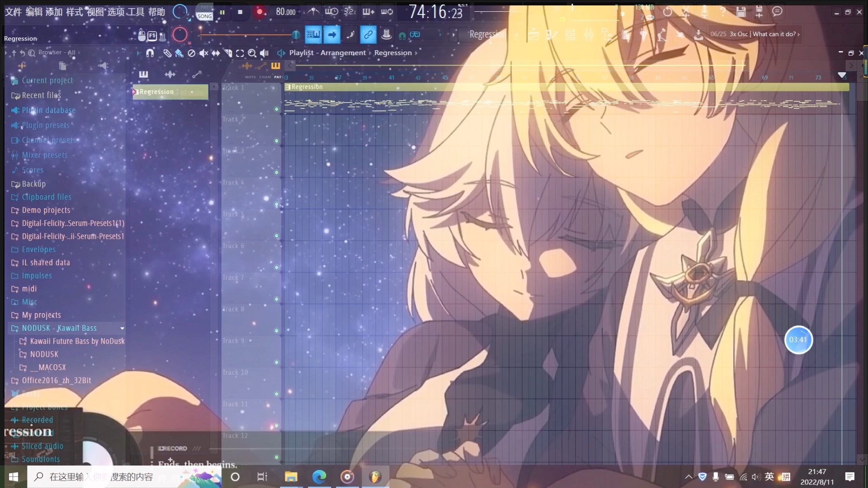868x488 pixels.
Task: Select the piano roll icon
Action: pyautogui.click(x=144, y=73)
